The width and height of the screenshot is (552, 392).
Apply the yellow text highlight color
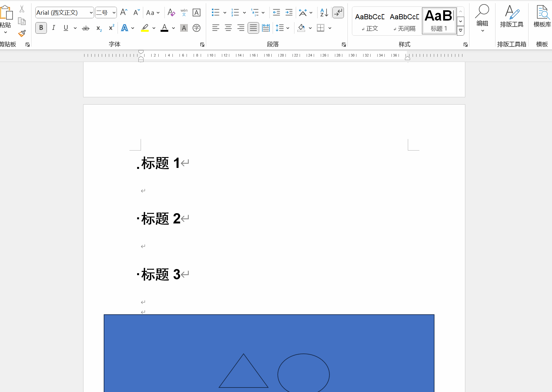coord(145,28)
